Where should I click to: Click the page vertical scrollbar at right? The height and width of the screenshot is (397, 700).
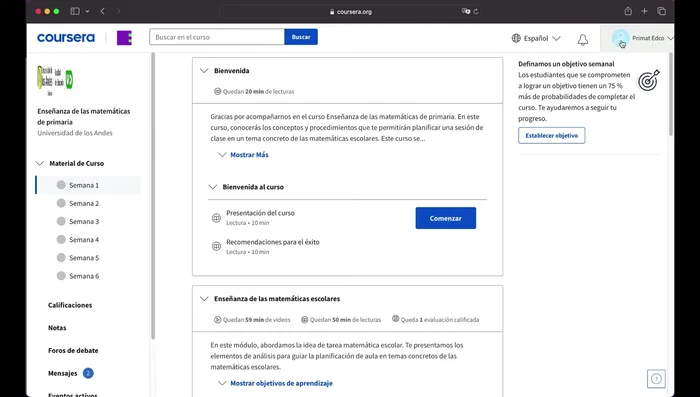(671, 94)
